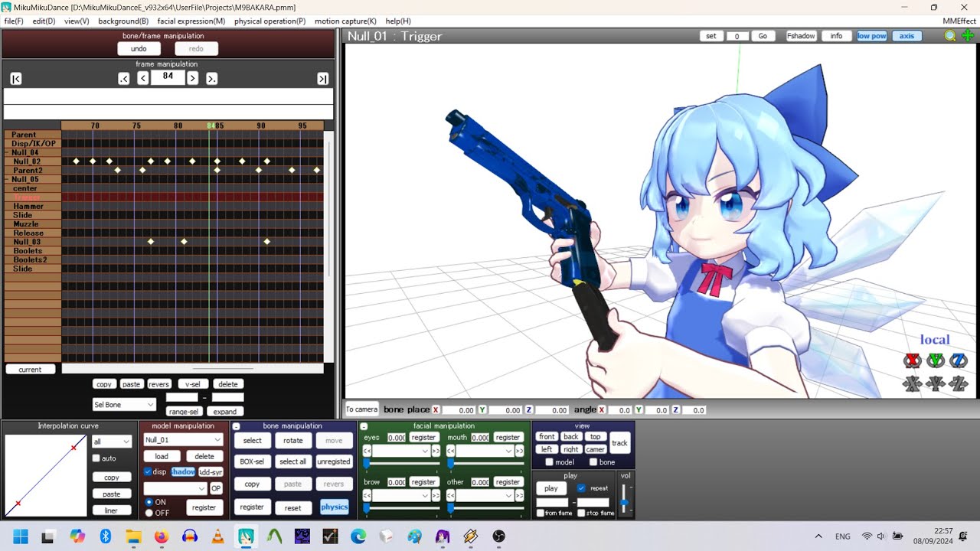Open the Sel Bone dropdown
Screen dimensions: 980x551
pos(124,404)
